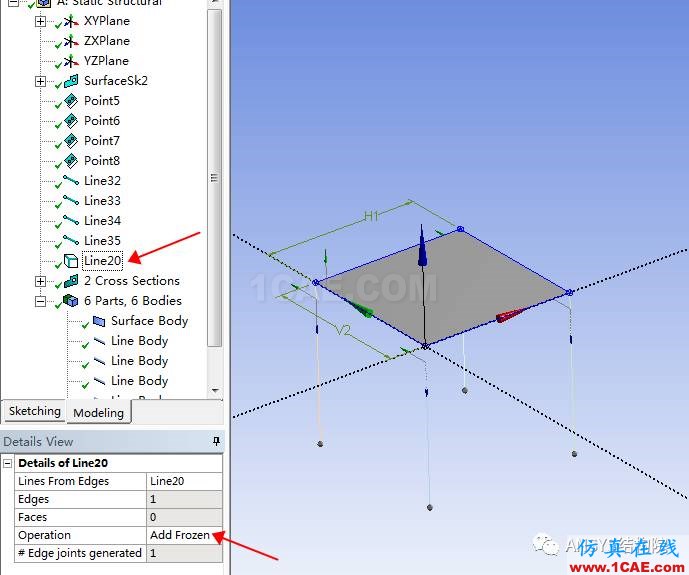The width and height of the screenshot is (689, 575).
Task: Click the Point7 feature icon
Action: pos(71,141)
